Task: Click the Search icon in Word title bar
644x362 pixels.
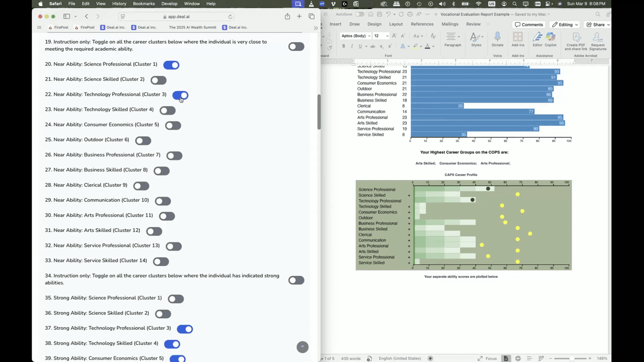Action: 598,14
